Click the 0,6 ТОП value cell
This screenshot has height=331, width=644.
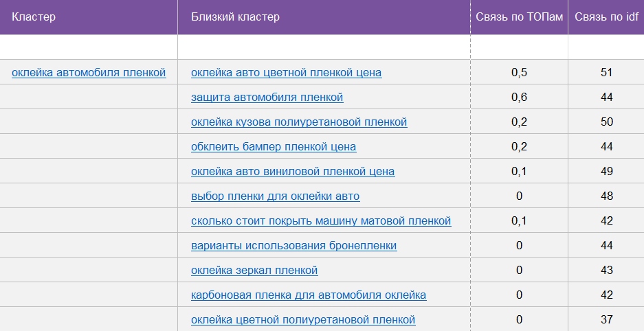click(519, 97)
